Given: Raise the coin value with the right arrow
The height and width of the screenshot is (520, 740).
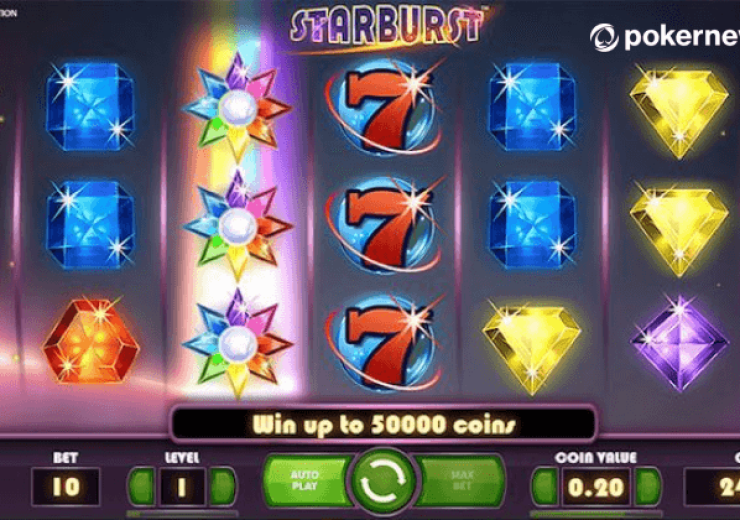Looking at the screenshot, I should tap(648, 486).
